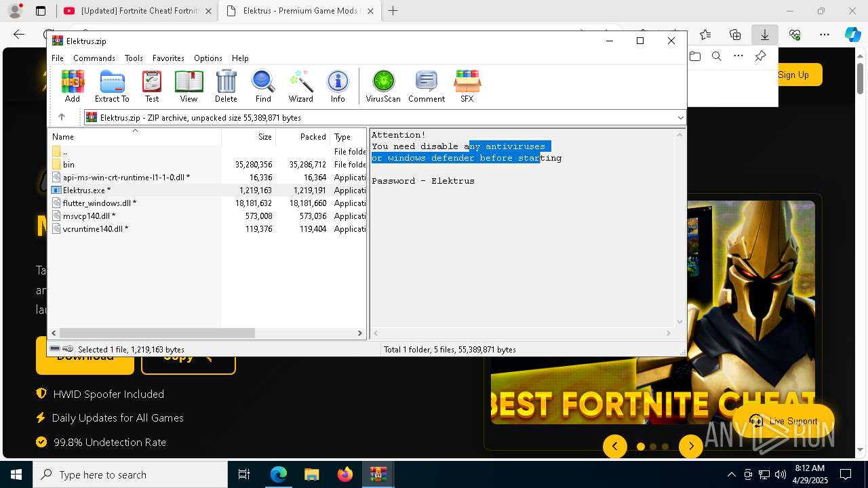Open the Tools menu

134,58
